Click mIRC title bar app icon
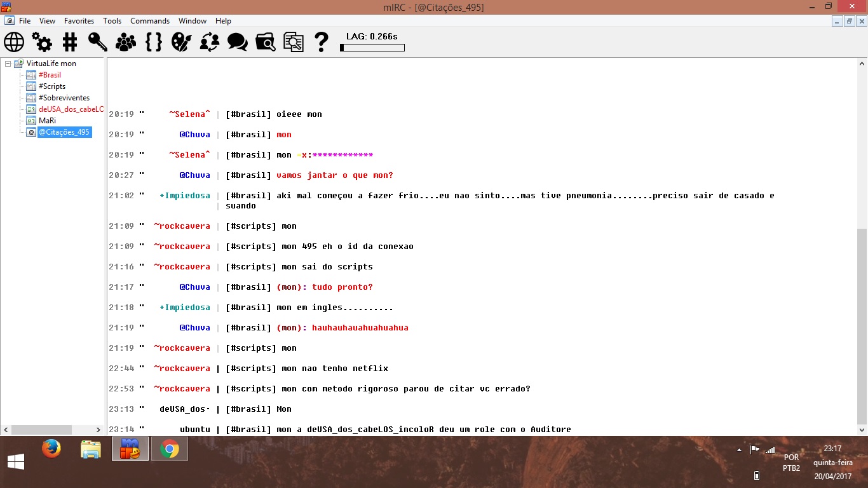This screenshot has height=488, width=868. [6, 6]
